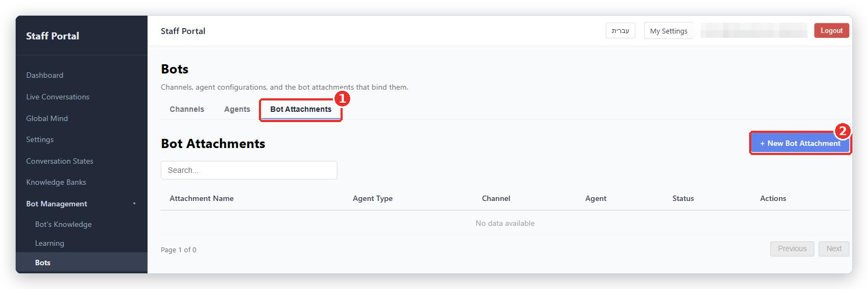Click the Hebrew language button
Image resolution: width=868 pixels, height=289 pixels.
pyautogui.click(x=620, y=31)
